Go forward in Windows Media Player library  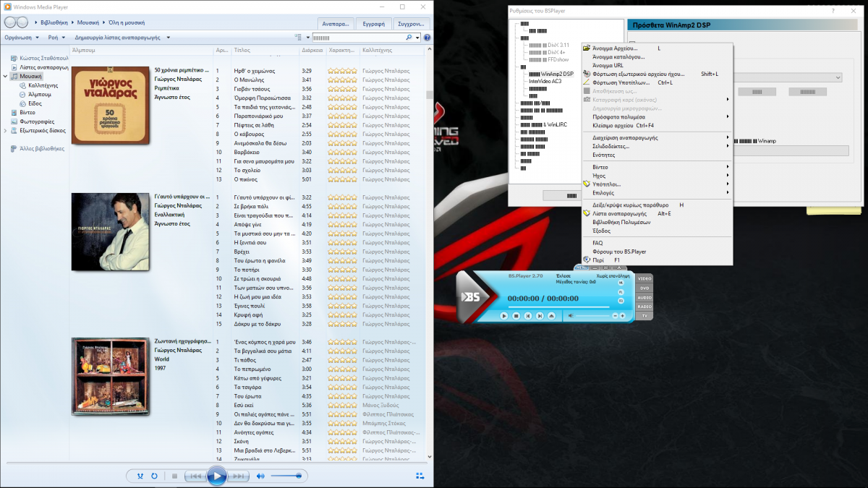coord(22,22)
